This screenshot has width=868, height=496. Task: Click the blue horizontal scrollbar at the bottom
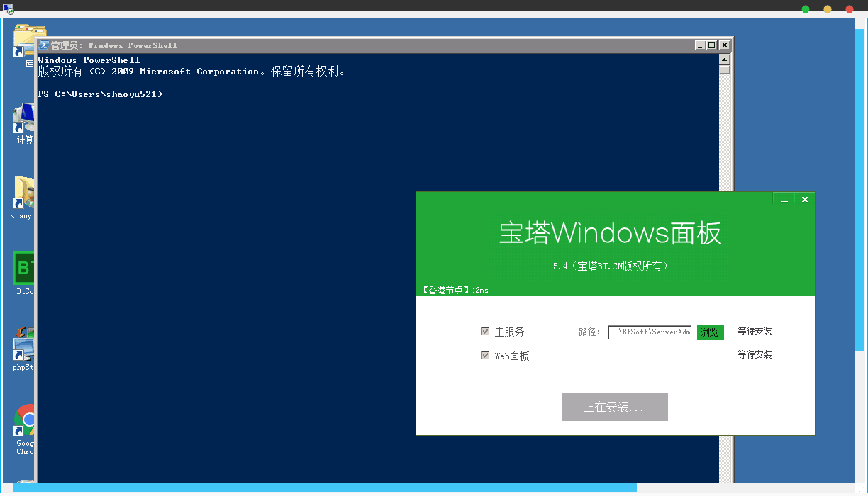(325, 487)
